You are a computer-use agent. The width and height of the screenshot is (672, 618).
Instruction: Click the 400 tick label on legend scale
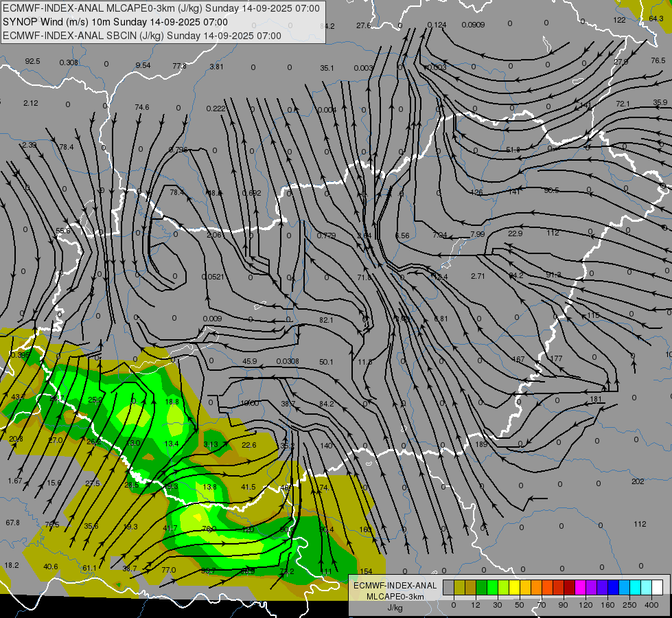[x=651, y=605]
